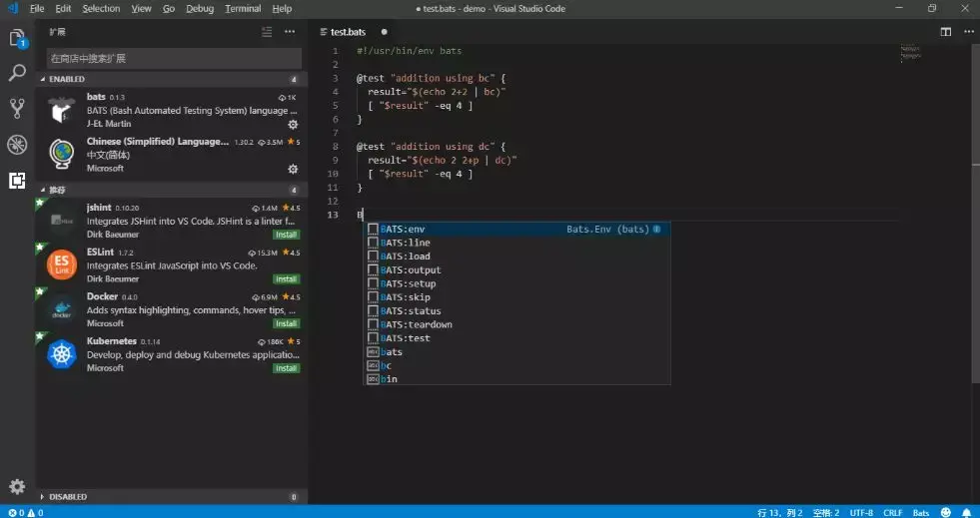Collapse the recommended extensions section
980x518 pixels.
(x=170, y=190)
